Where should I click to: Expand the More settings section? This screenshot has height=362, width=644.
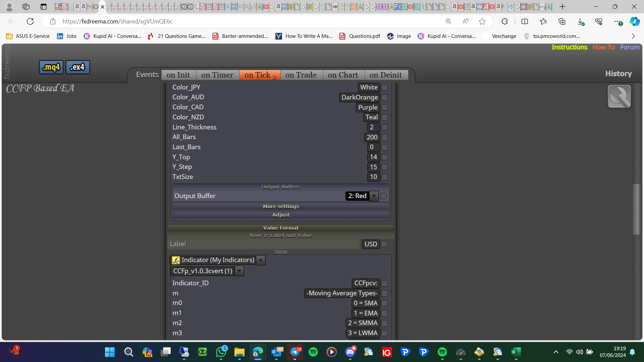pyautogui.click(x=281, y=206)
